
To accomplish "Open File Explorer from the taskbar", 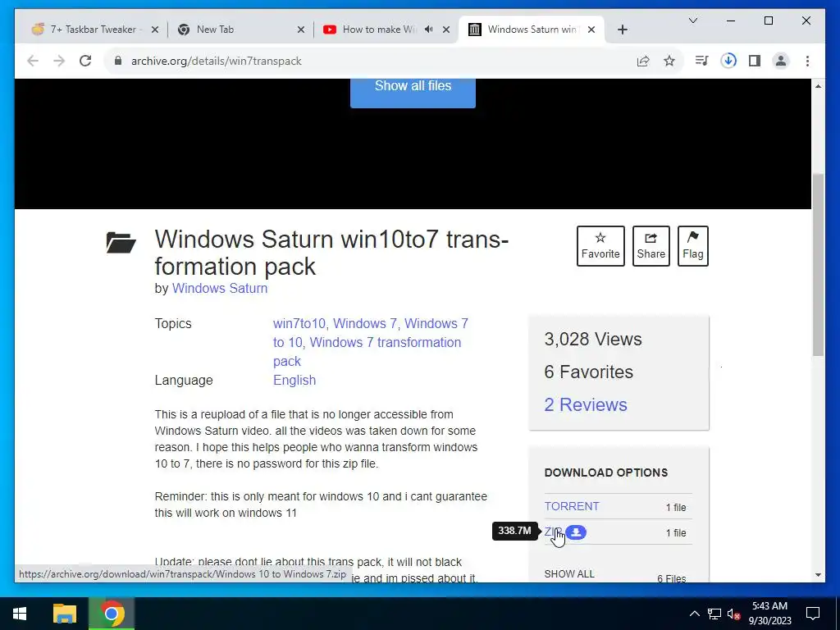I will (65, 614).
